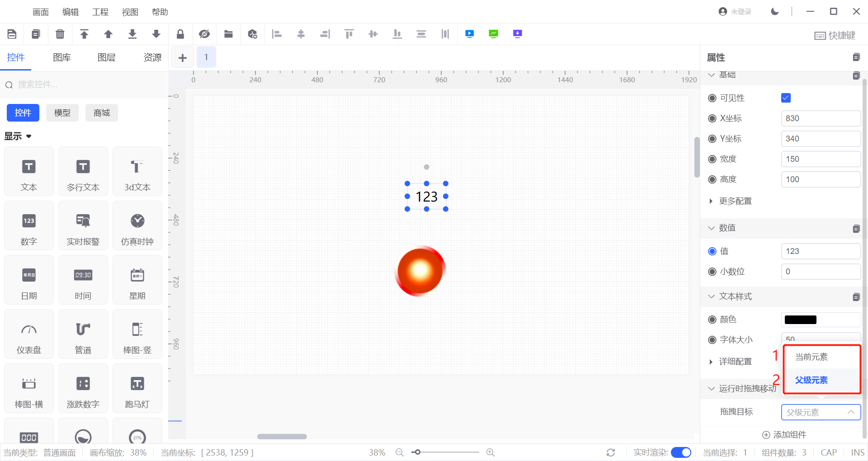Switch to the 图层 tab
The image size is (868, 461).
pos(107,57)
